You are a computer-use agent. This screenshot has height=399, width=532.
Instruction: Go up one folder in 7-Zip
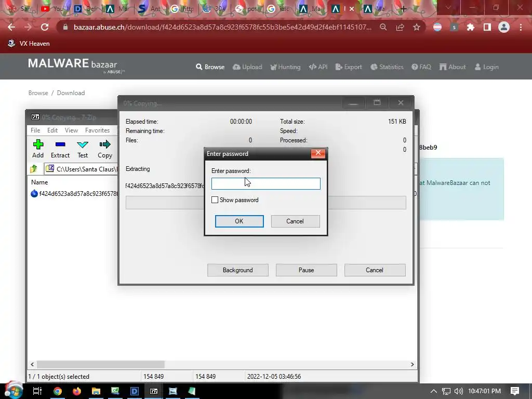[x=34, y=169]
